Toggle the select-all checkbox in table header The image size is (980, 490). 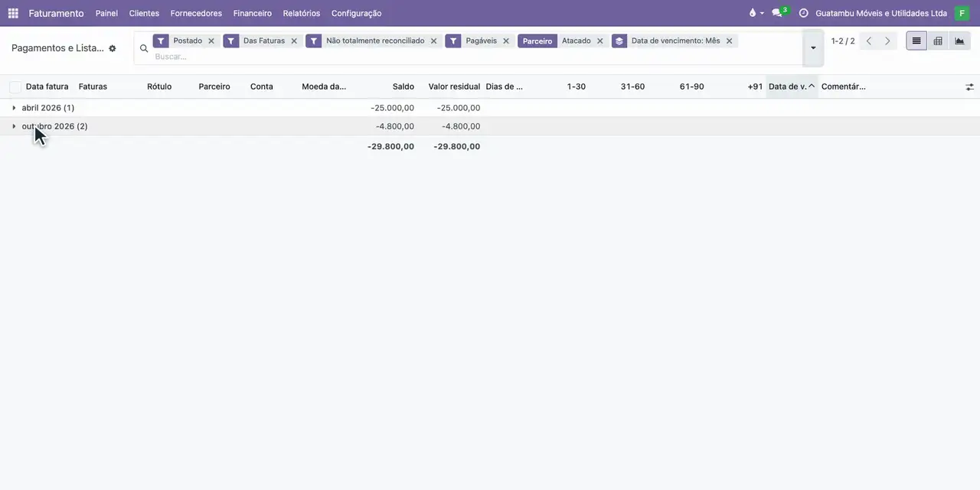tap(15, 87)
